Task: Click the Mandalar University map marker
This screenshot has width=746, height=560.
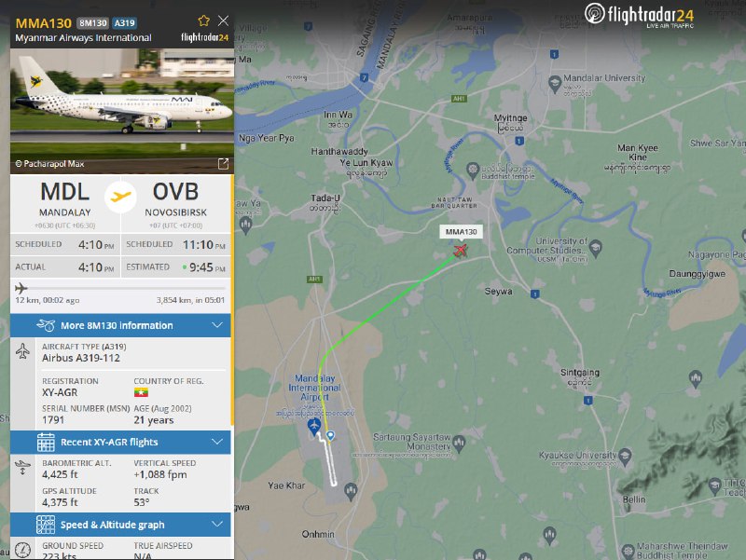Action: [555, 84]
